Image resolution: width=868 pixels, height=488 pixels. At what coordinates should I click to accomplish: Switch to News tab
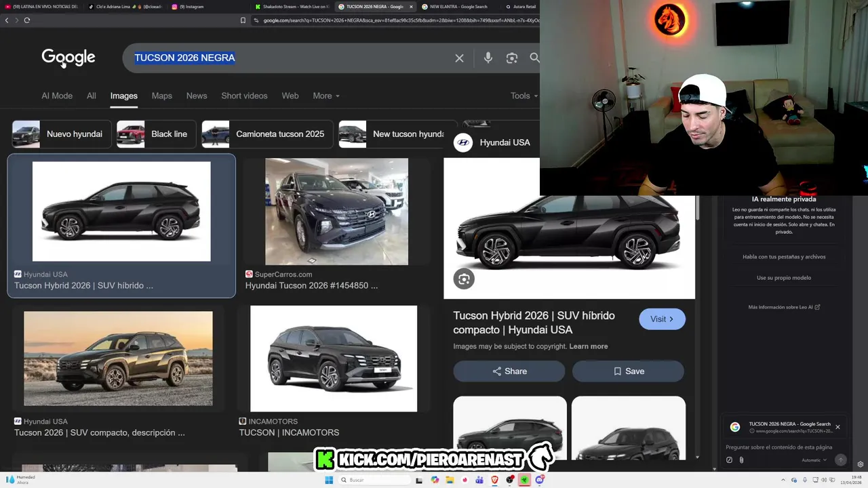[x=197, y=96]
